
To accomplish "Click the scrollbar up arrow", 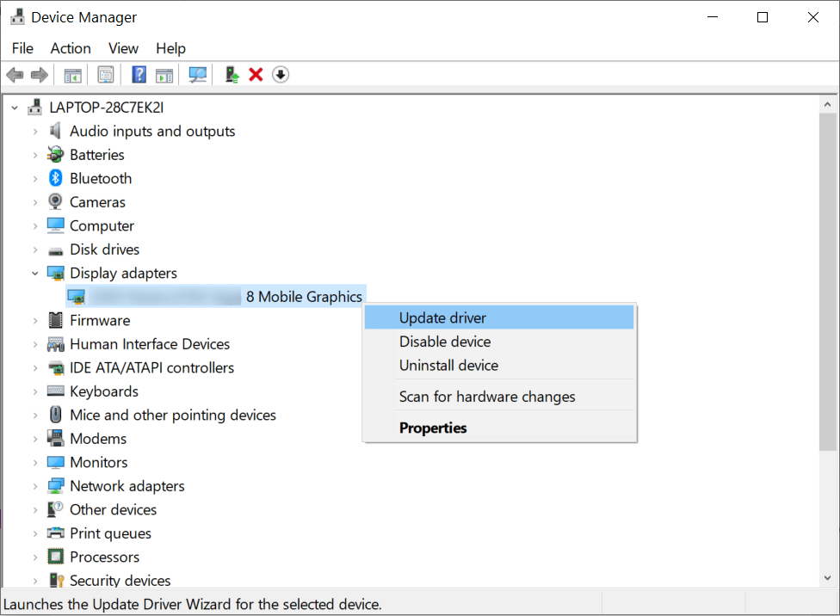I will (x=828, y=104).
